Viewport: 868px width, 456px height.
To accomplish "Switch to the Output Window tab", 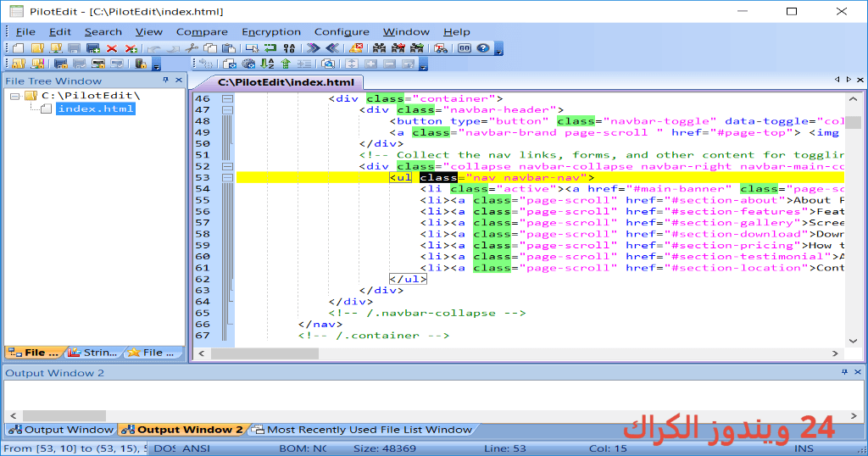I will pyautogui.click(x=61, y=430).
